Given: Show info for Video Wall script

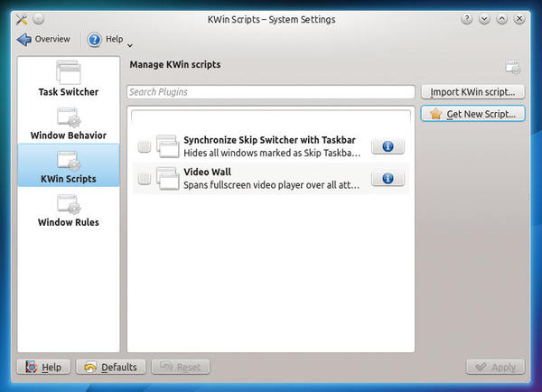Looking at the screenshot, I should (x=388, y=178).
